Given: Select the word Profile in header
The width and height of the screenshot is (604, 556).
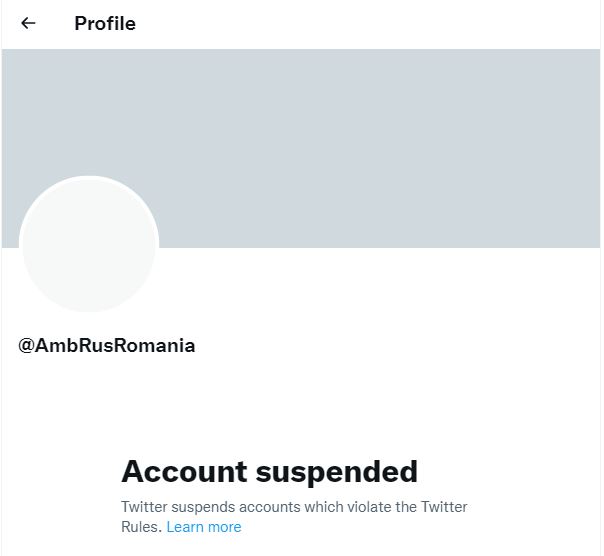Looking at the screenshot, I should [105, 23].
